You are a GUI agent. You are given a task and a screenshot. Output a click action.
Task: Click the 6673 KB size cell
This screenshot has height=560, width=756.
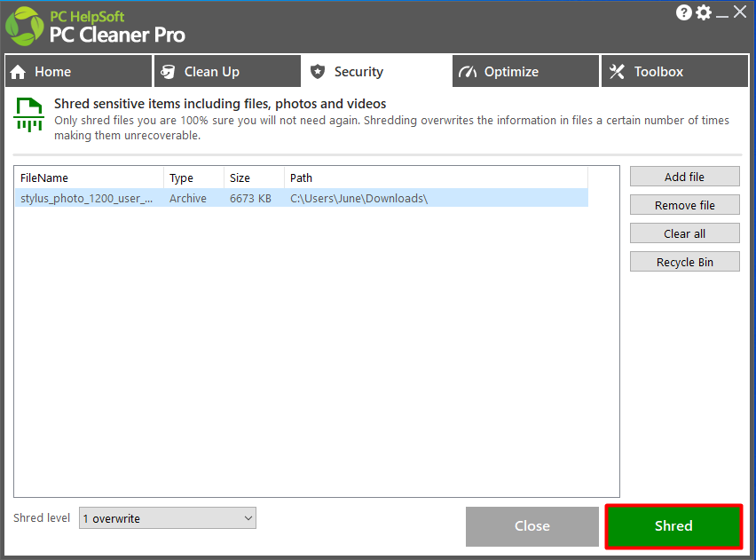[x=250, y=198]
